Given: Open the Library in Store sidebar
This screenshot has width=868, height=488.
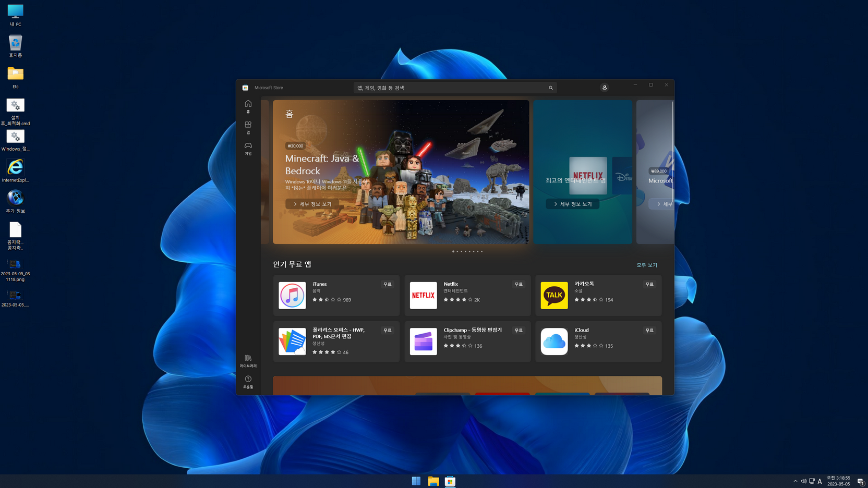Looking at the screenshot, I should coord(248,361).
